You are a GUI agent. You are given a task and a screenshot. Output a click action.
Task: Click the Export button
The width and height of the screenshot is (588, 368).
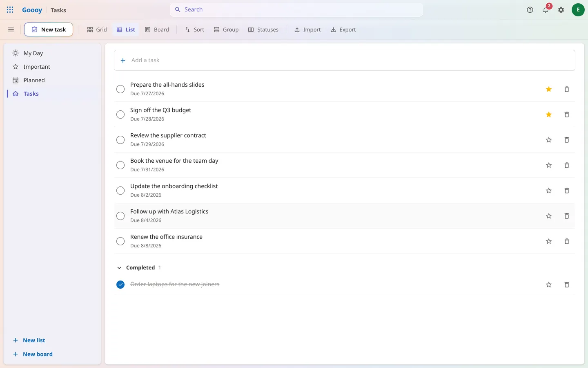click(x=343, y=29)
